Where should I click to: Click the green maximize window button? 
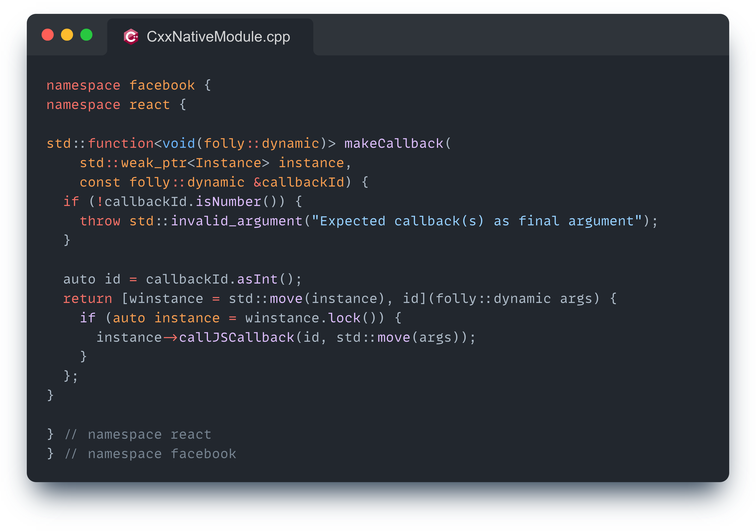(87, 35)
